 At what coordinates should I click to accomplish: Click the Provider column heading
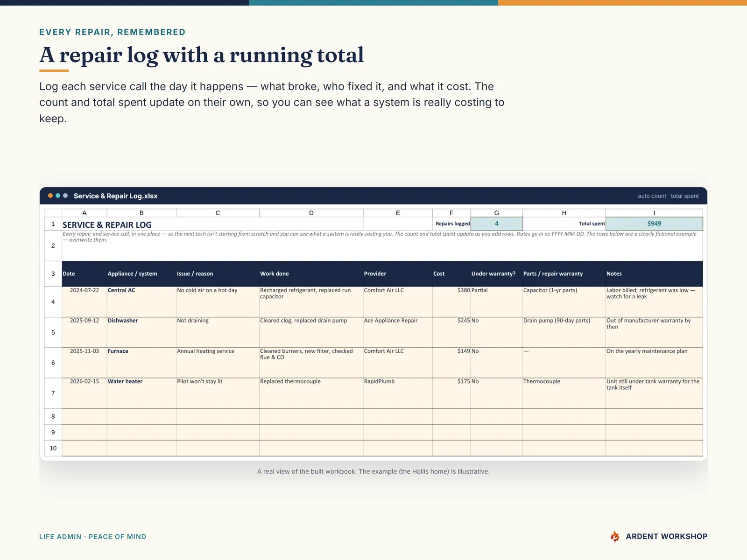398,273
